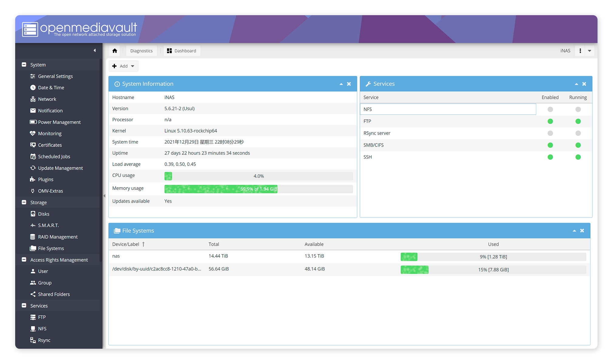
Task: Click the Memory usage progress bar
Action: tap(259, 189)
